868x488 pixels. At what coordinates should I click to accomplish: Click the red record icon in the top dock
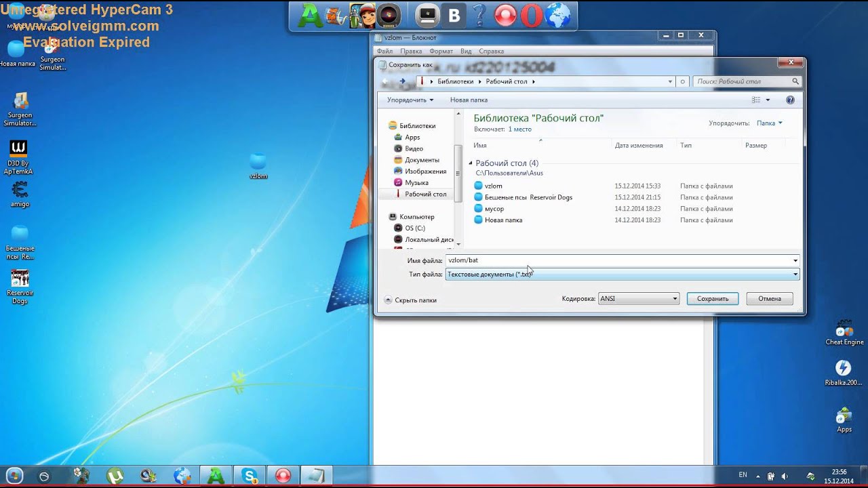point(505,16)
